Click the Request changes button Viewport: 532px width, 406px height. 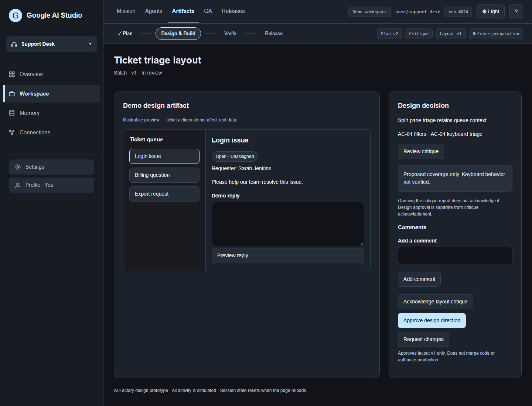(423, 340)
